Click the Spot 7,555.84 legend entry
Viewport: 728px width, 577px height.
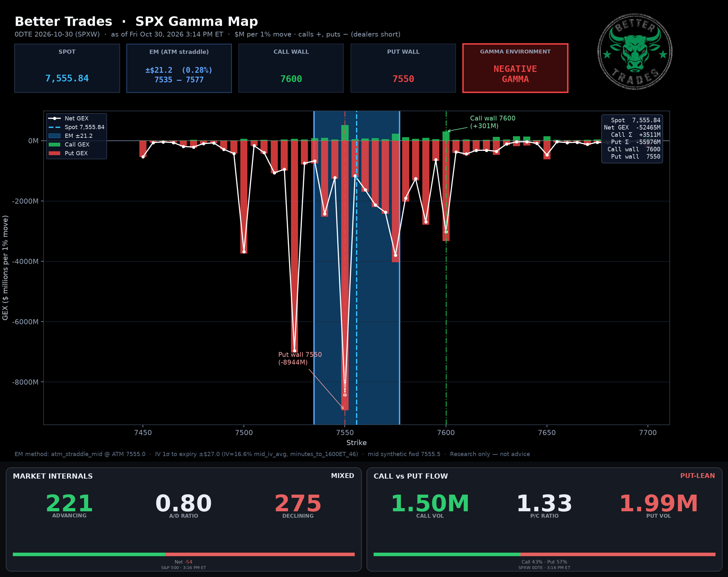point(76,127)
